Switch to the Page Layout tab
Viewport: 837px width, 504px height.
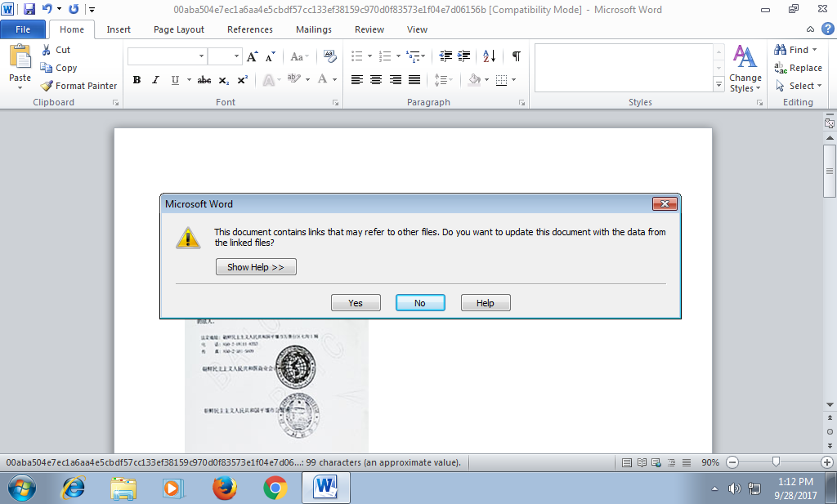(x=179, y=29)
